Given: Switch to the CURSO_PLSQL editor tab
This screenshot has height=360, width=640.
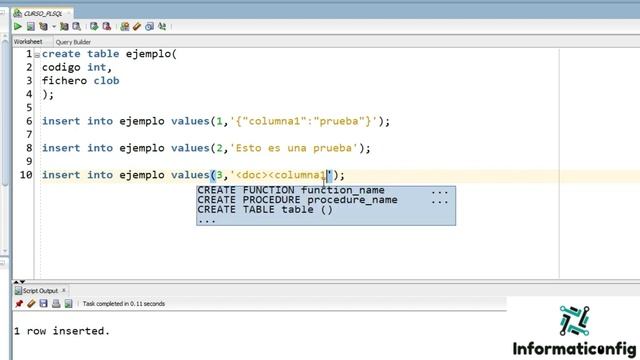Looking at the screenshot, I should [x=42, y=13].
